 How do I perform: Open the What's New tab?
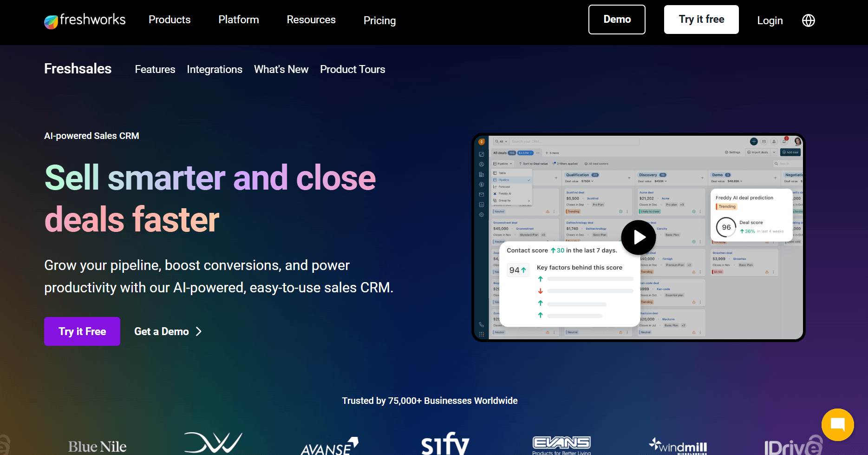281,69
